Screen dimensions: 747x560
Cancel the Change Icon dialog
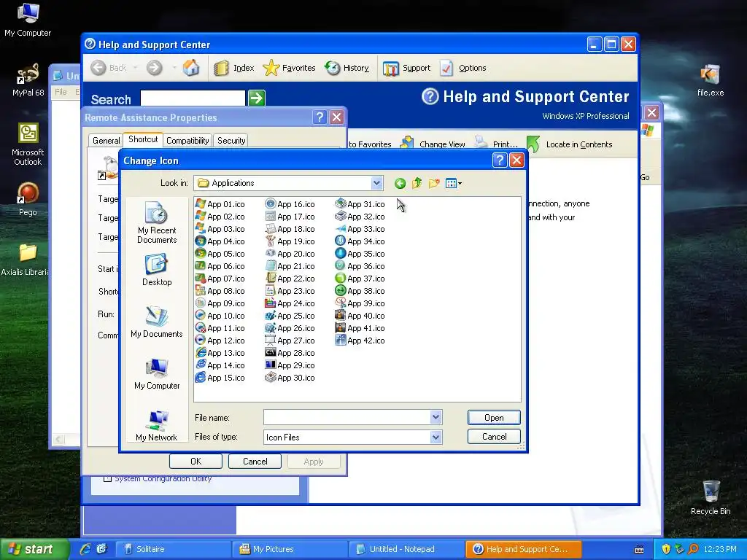[x=494, y=437]
